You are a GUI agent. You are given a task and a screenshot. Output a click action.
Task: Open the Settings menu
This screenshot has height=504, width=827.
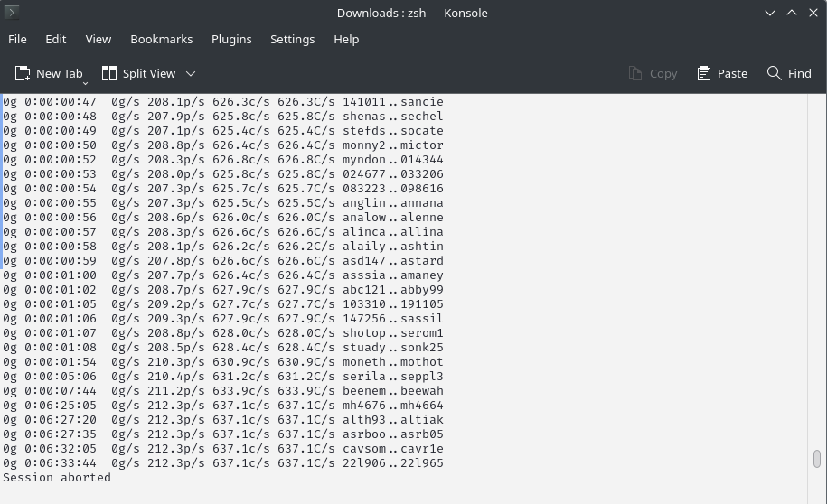292,40
